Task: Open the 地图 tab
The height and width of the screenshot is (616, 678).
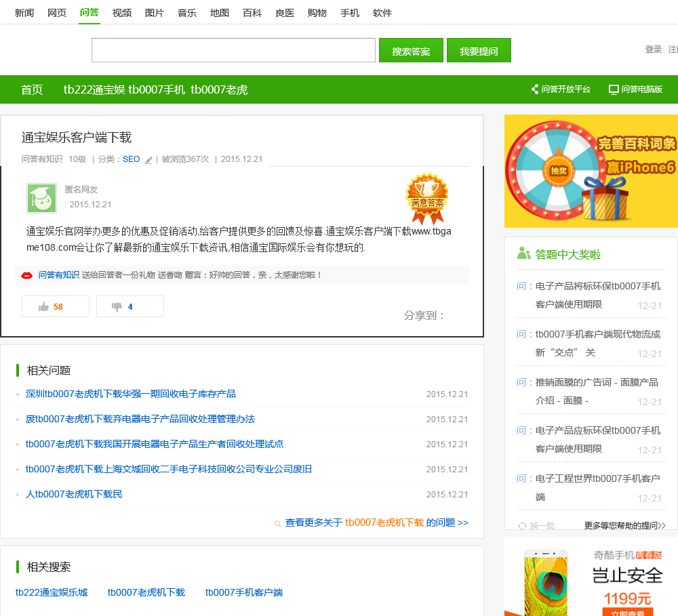Action: click(219, 13)
